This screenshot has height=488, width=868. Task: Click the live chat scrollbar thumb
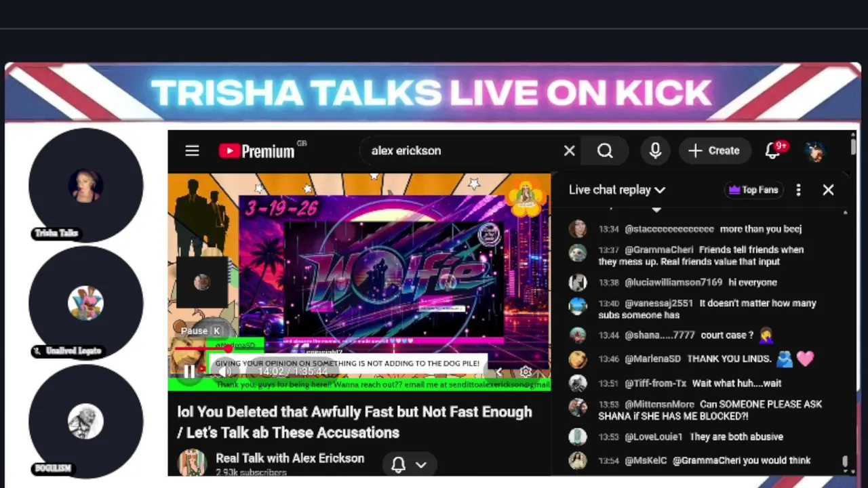tap(845, 462)
